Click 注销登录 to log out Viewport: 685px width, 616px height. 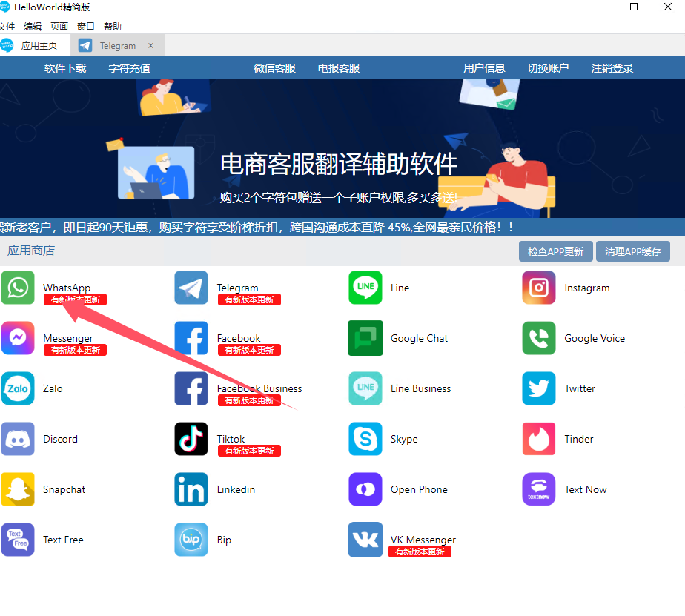tap(612, 68)
